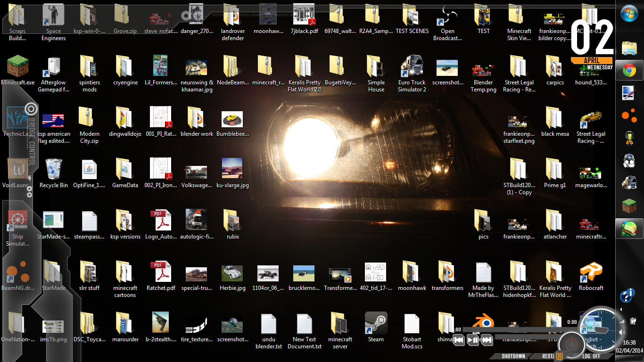Open the carpics folder
This screenshot has width=644, height=362.
555,71
